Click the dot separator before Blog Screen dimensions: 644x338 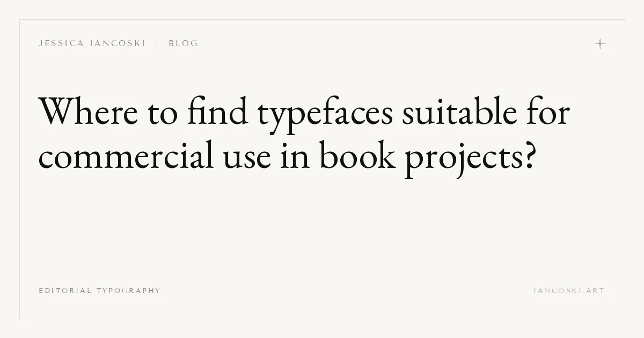[157, 43]
